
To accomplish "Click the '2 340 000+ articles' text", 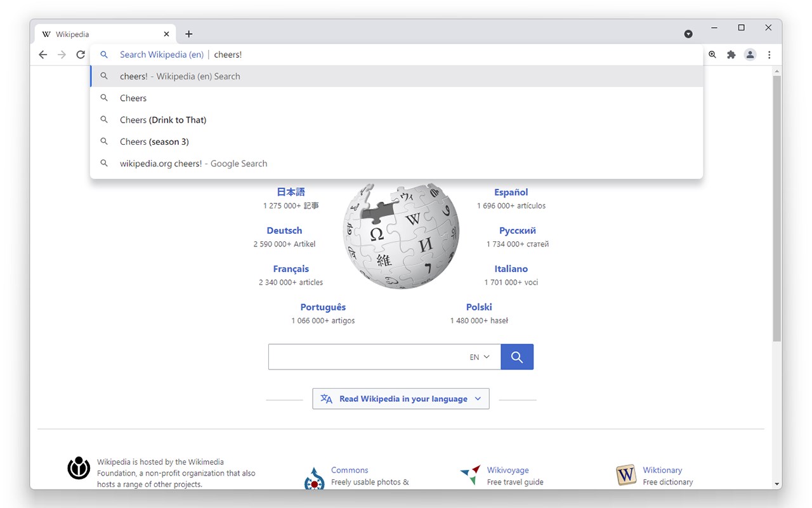I will (x=291, y=283).
